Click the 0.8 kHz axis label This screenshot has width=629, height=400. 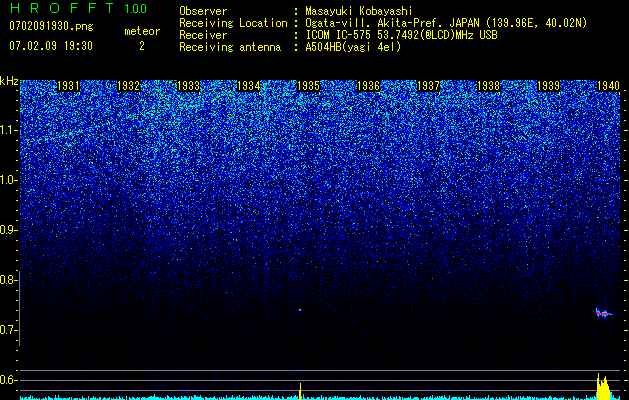8,280
